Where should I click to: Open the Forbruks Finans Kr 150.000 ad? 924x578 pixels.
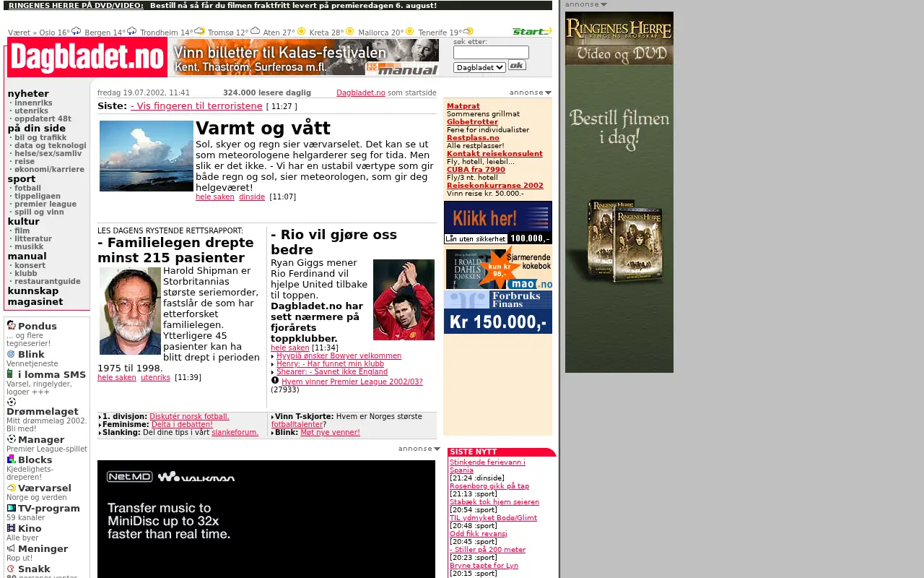498,312
